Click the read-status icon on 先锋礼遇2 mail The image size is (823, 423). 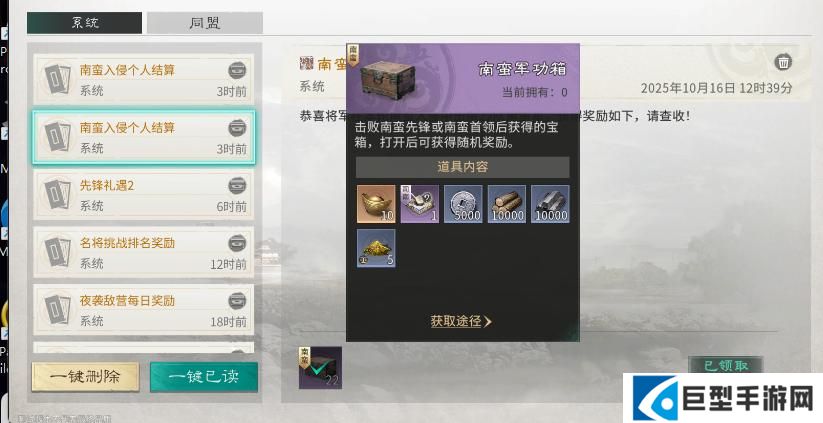click(x=237, y=185)
